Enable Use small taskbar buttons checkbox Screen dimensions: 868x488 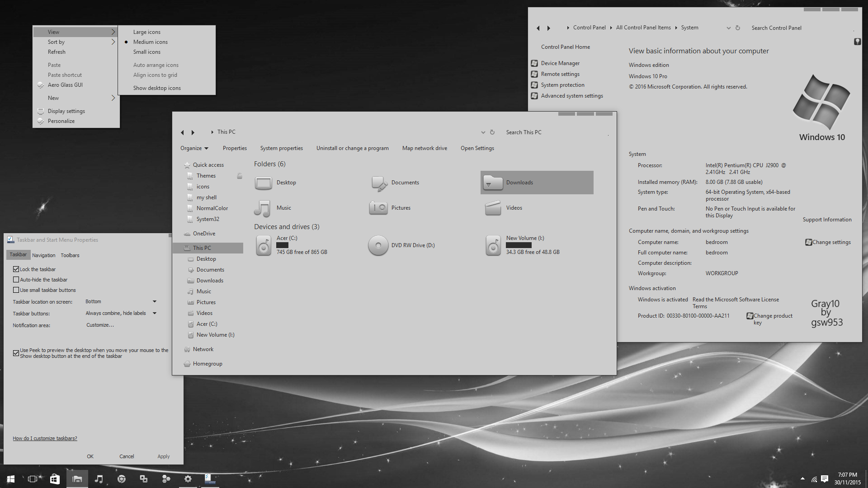pyautogui.click(x=16, y=290)
